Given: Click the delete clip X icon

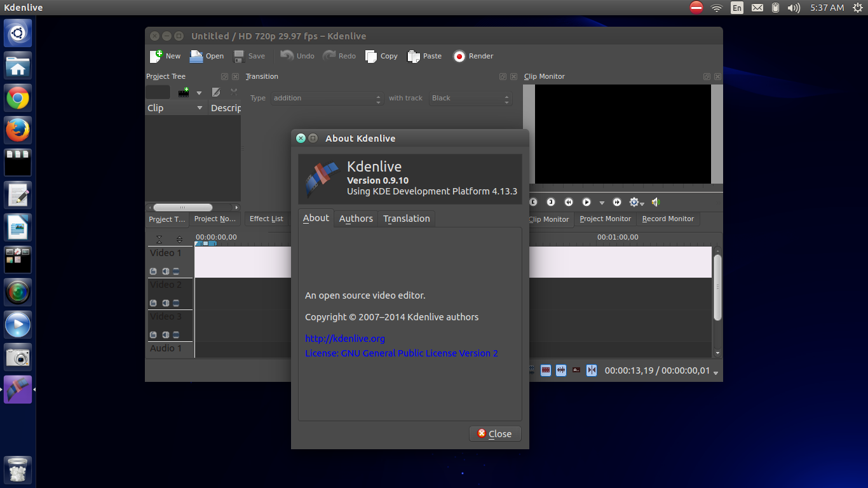Looking at the screenshot, I should 233,92.
